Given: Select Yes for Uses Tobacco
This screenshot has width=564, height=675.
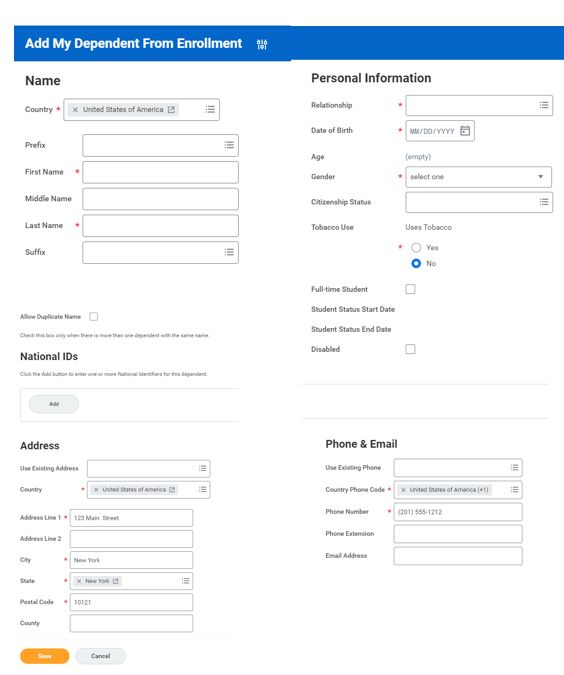Looking at the screenshot, I should (x=416, y=248).
